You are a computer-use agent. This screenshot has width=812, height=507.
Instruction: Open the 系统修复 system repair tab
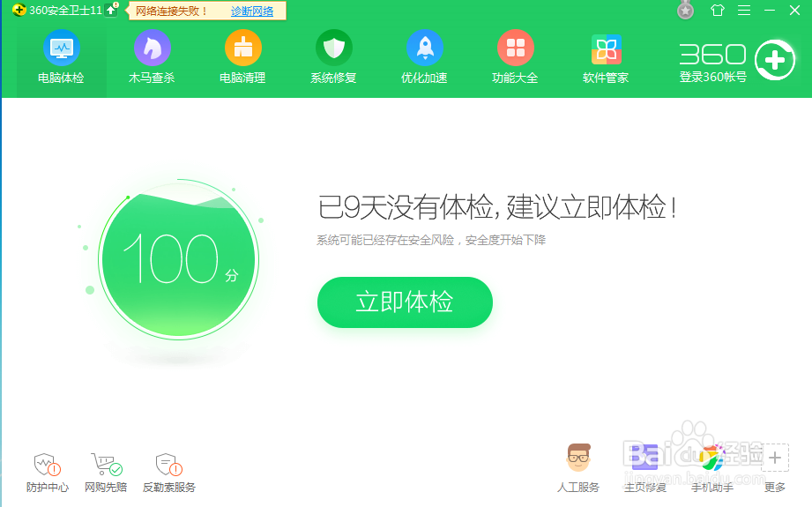pyautogui.click(x=333, y=57)
